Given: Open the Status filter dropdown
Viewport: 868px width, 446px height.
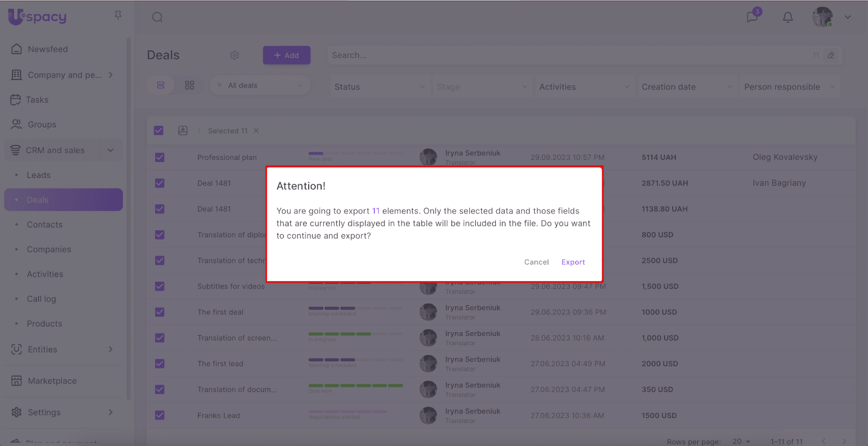Looking at the screenshot, I should (379, 87).
